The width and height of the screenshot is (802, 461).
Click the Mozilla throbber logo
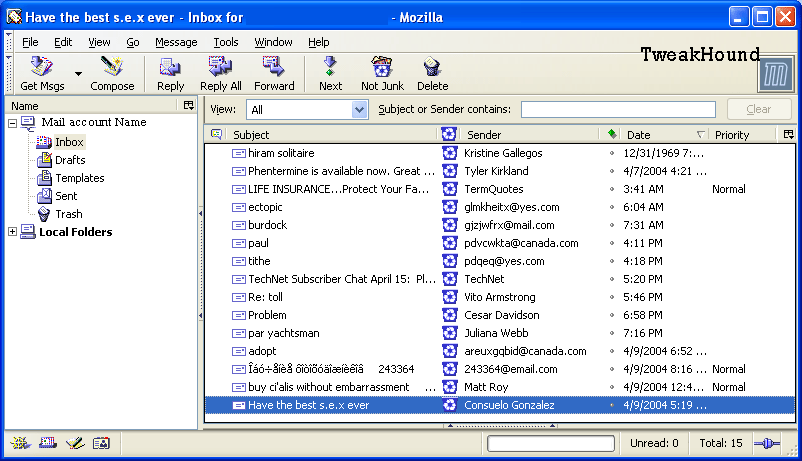click(775, 75)
